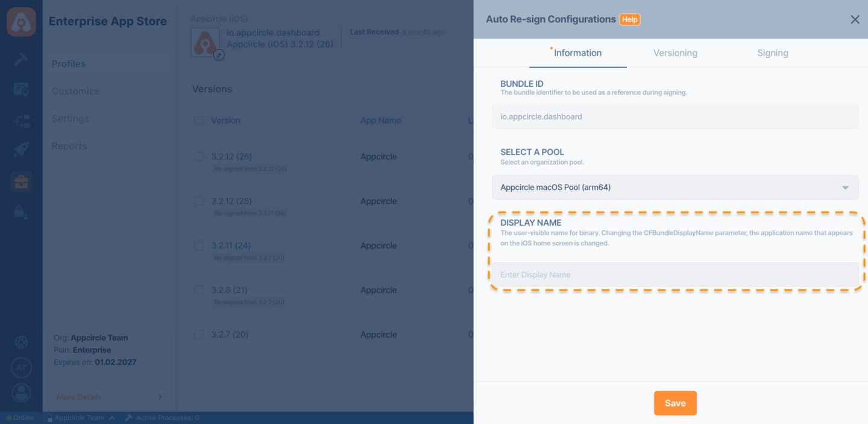Click the rocket icon in the sidebar
The width and height of the screenshot is (868, 424).
pos(21,150)
